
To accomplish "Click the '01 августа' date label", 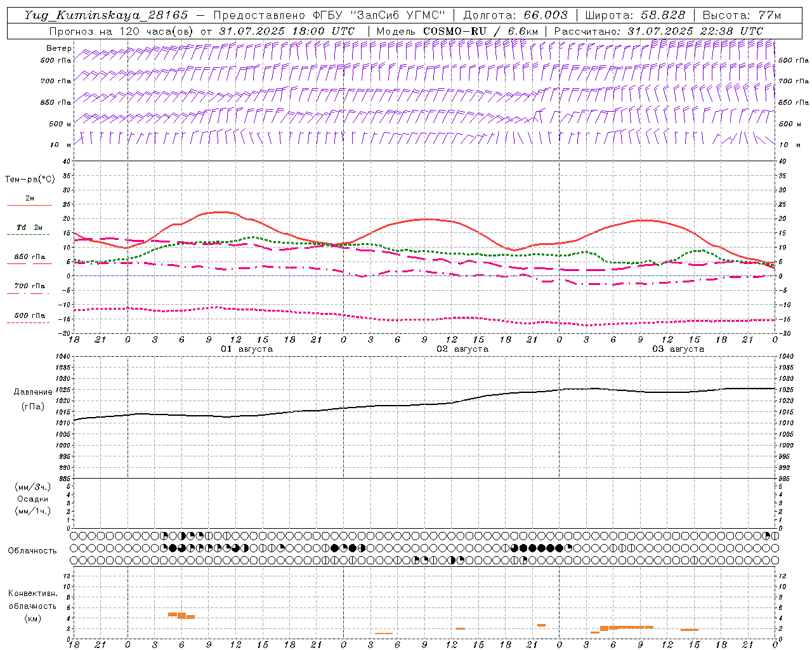I will pyautogui.click(x=247, y=349).
